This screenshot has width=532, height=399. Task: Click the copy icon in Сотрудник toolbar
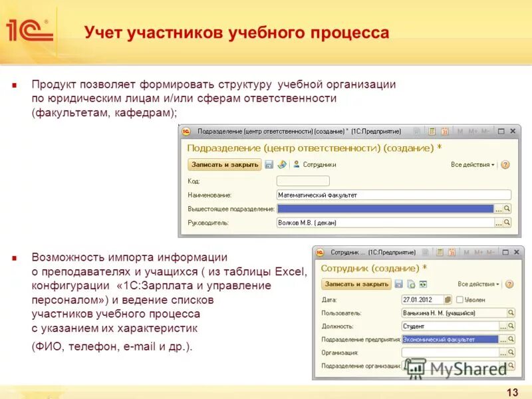coord(411,283)
